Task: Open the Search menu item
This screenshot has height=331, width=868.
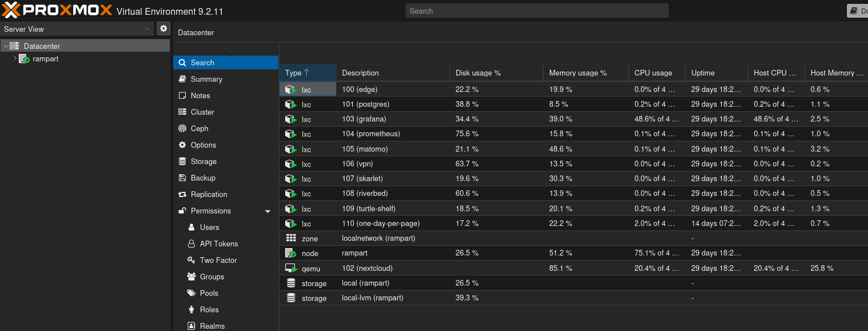Action: point(226,62)
